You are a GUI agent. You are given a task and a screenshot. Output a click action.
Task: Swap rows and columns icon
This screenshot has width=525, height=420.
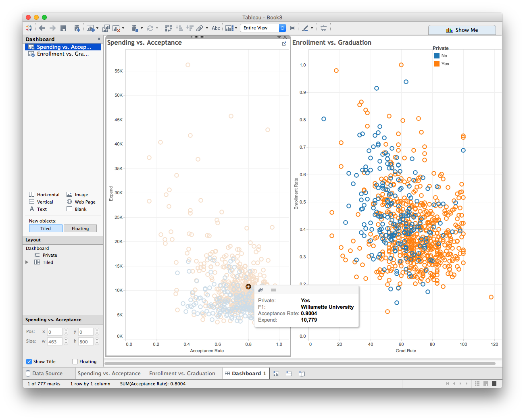point(169,28)
